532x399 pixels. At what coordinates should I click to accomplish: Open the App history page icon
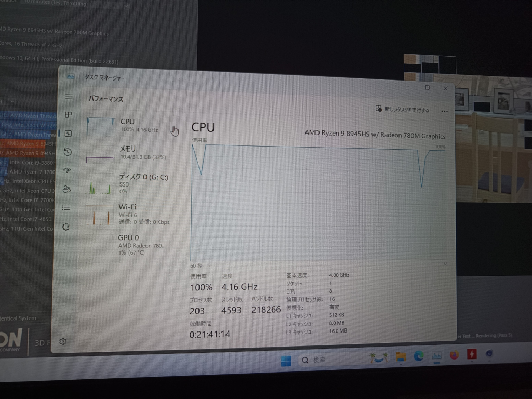[x=67, y=152]
